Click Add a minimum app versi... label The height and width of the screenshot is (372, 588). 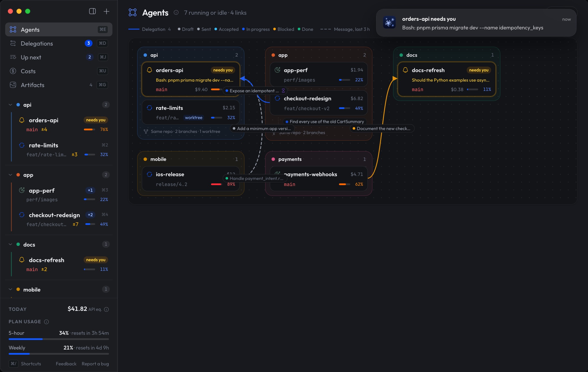[x=262, y=129]
